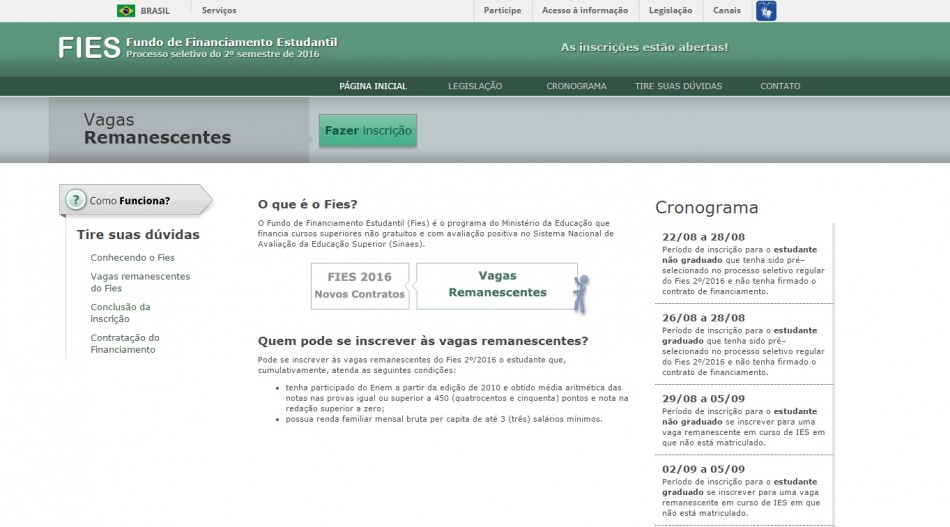Open the CONTATO navigation tab

point(780,86)
